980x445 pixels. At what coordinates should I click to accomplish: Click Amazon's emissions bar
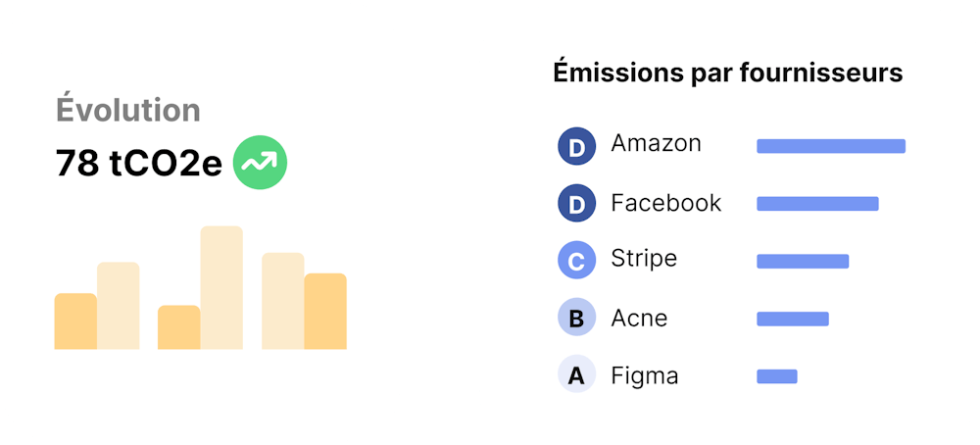click(831, 146)
